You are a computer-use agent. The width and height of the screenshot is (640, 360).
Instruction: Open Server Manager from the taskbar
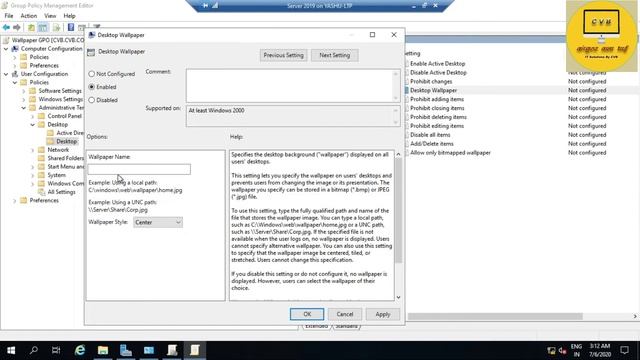tap(126, 350)
